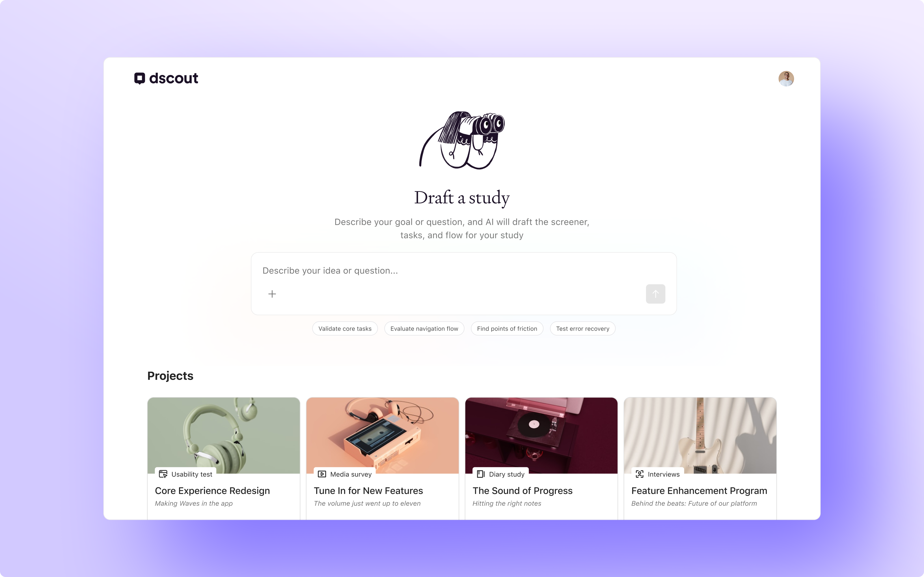Open the green headphones project thumbnail
924x577 pixels.
(x=224, y=435)
